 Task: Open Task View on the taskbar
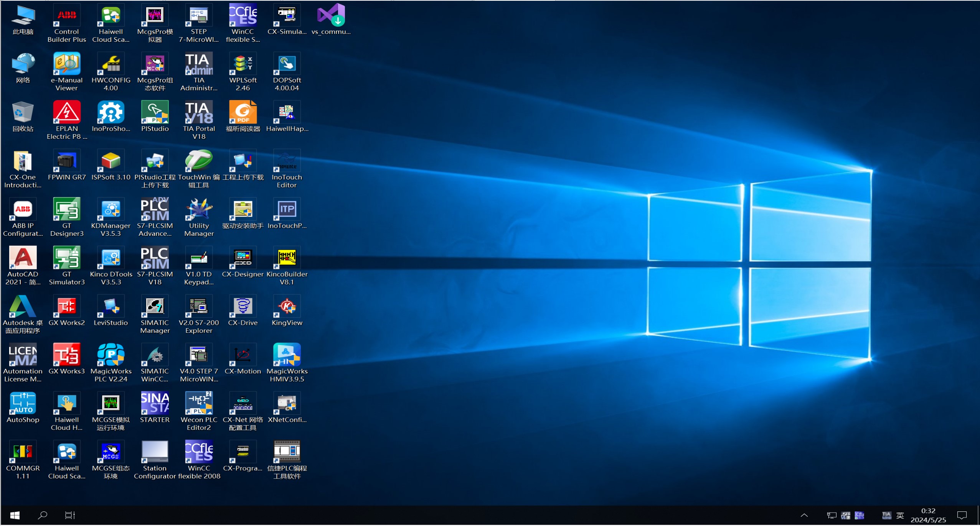pos(69,515)
